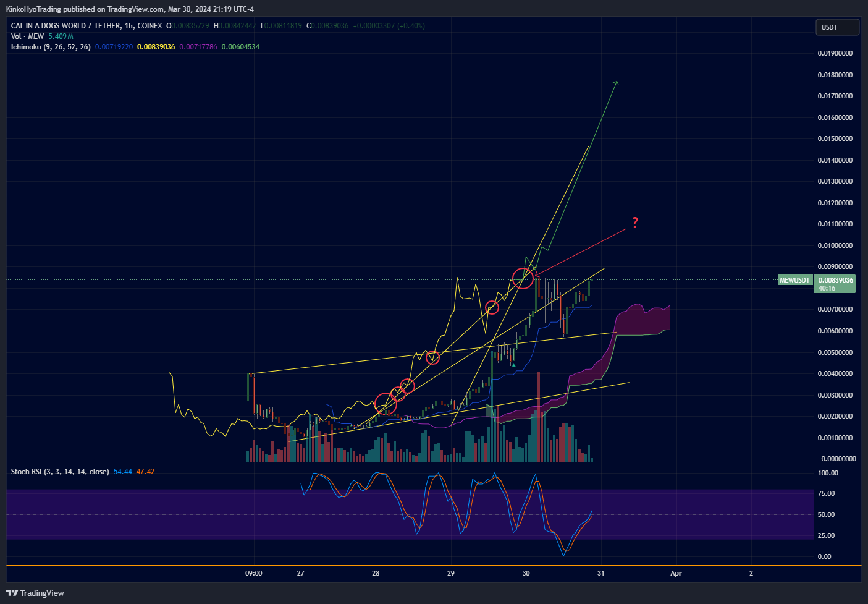Click the low price L0.00811819
Image resolution: width=868 pixels, height=604 pixels.
281,26
